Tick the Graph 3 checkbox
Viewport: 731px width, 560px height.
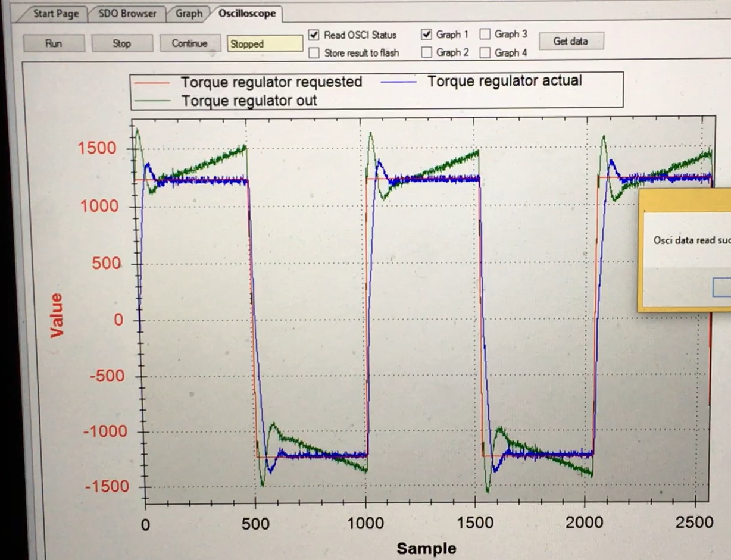point(485,35)
